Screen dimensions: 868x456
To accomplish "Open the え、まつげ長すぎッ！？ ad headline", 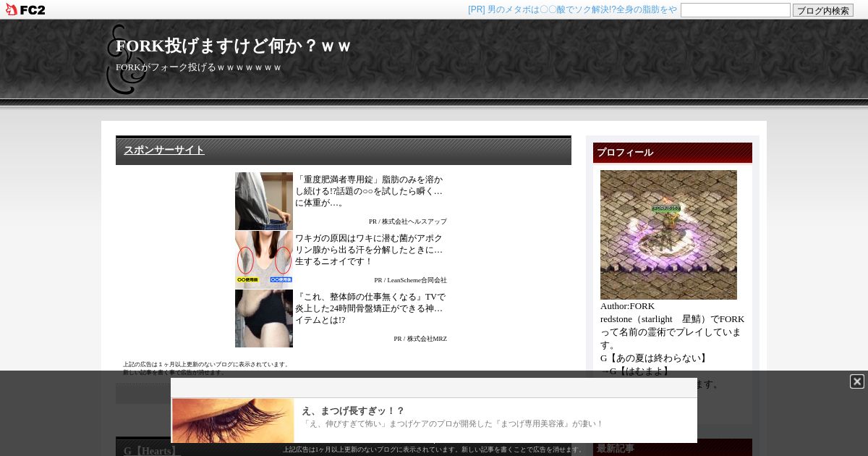I will pyautogui.click(x=354, y=410).
